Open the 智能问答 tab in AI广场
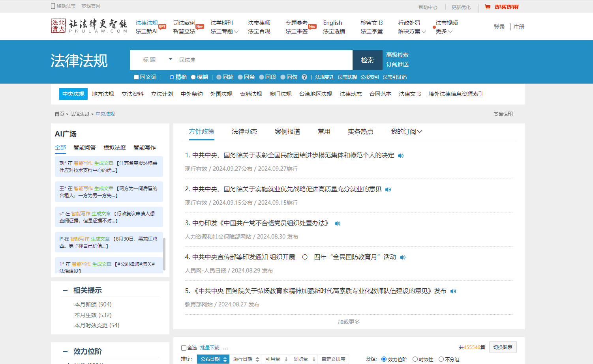593x364 pixels. pyautogui.click(x=84, y=147)
